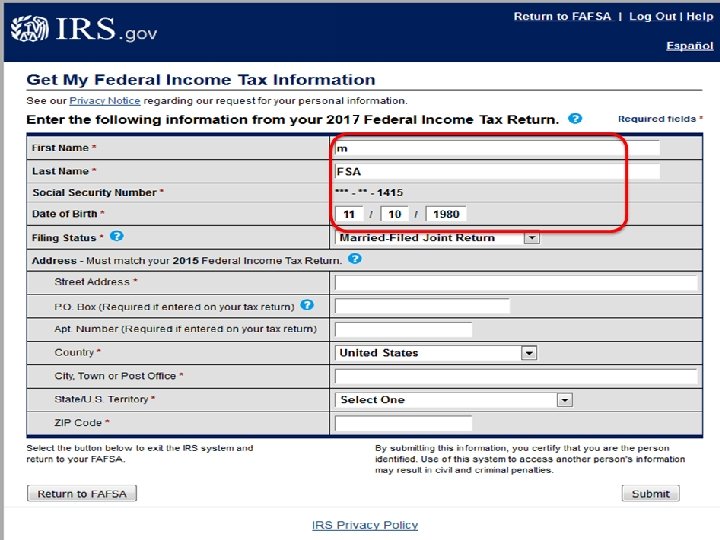This screenshot has height=540, width=720.
Task: Click the City, Town or Post Office field
Action: point(516,377)
